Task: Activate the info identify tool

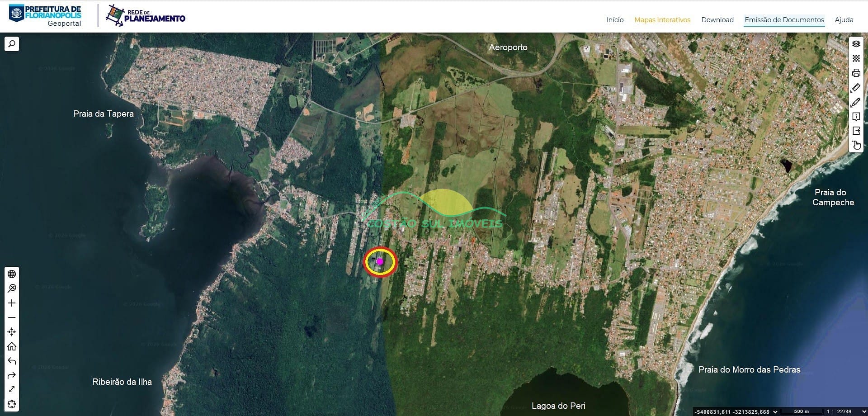Action: [856, 117]
